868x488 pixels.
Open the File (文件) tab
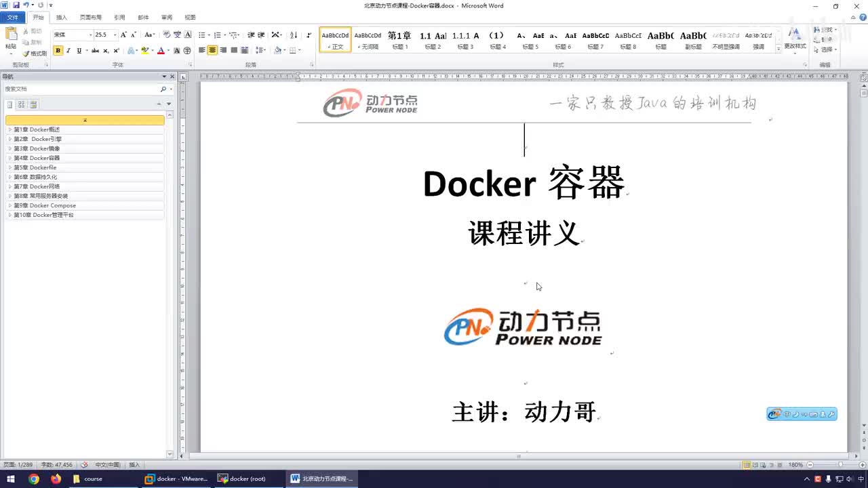click(x=13, y=18)
